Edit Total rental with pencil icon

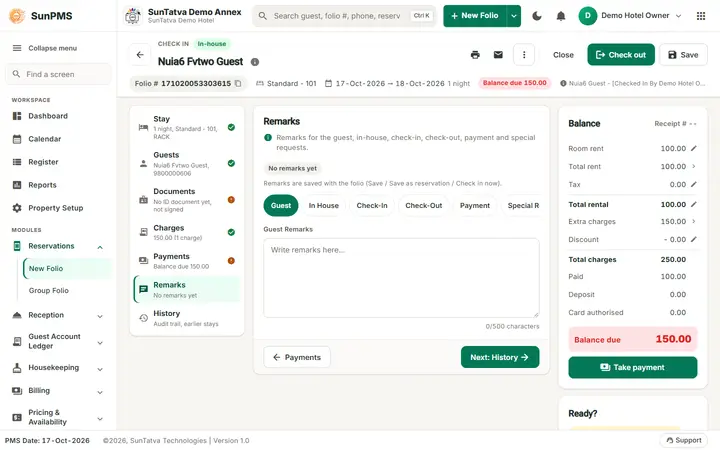[694, 204]
